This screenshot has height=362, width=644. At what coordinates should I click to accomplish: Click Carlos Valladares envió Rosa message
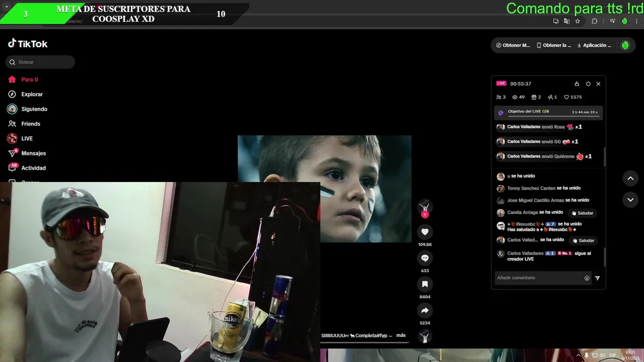pos(539,127)
